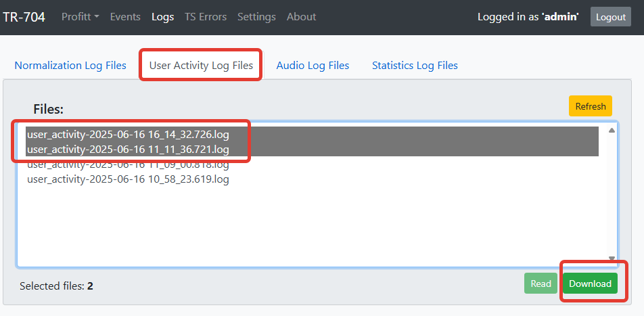The height and width of the screenshot is (316, 644).
Task: Open the Profitt dropdown menu
Action: [x=80, y=17]
